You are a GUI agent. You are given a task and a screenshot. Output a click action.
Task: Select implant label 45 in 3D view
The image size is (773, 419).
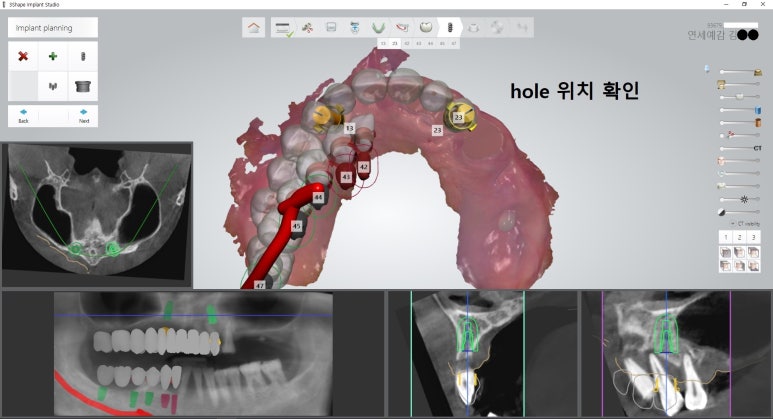click(296, 226)
